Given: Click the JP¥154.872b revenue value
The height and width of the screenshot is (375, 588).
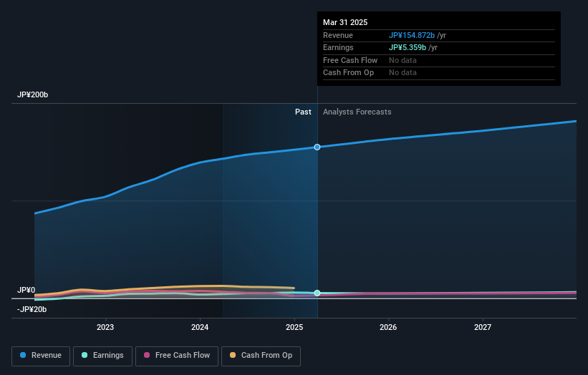Looking at the screenshot, I should click(412, 35).
